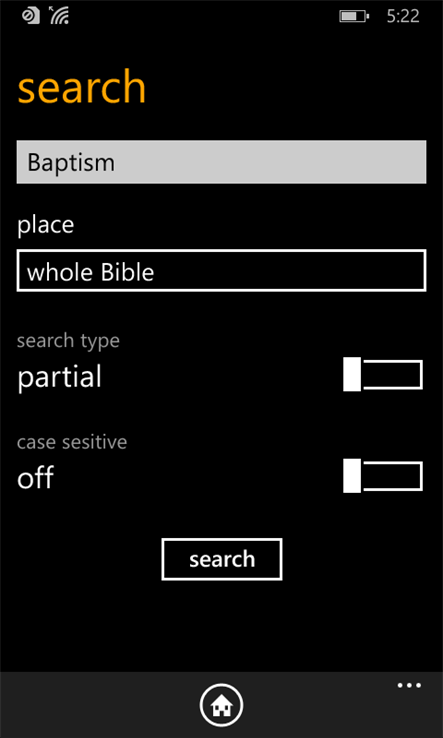Click the Baptism search text field
443x738 pixels.
pyautogui.click(x=221, y=162)
